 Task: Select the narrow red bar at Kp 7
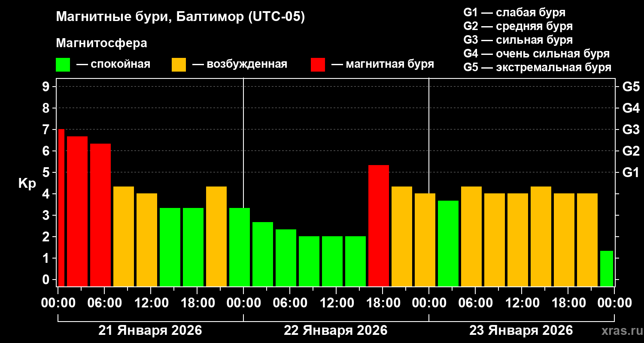pyautogui.click(x=61, y=208)
